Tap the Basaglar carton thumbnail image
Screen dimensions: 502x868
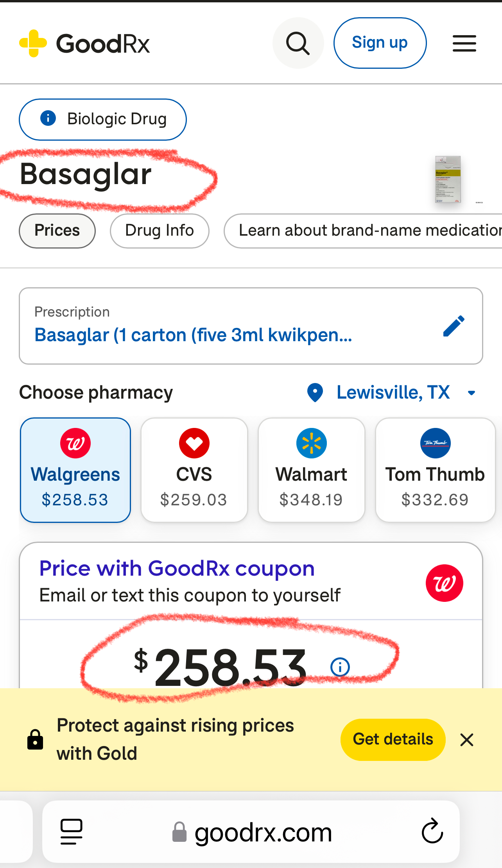pyautogui.click(x=448, y=179)
